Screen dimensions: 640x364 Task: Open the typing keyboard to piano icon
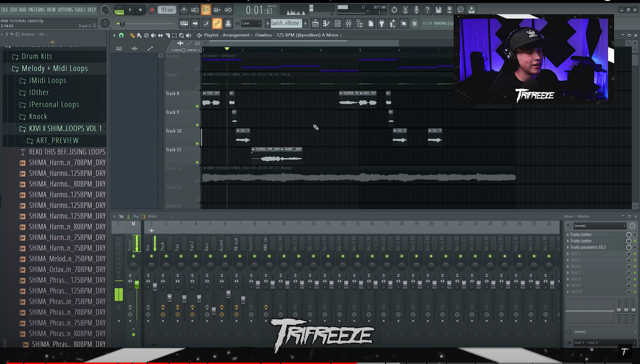pyautogui.click(x=184, y=23)
